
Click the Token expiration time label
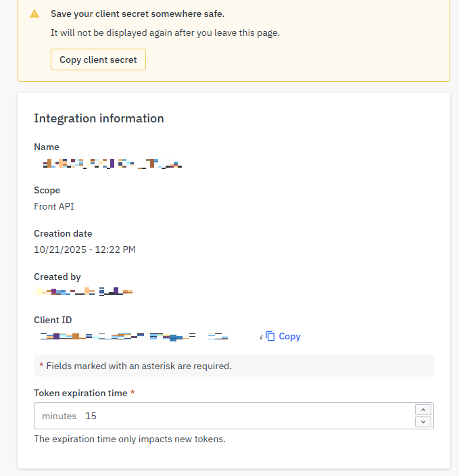pyautogui.click(x=80, y=393)
